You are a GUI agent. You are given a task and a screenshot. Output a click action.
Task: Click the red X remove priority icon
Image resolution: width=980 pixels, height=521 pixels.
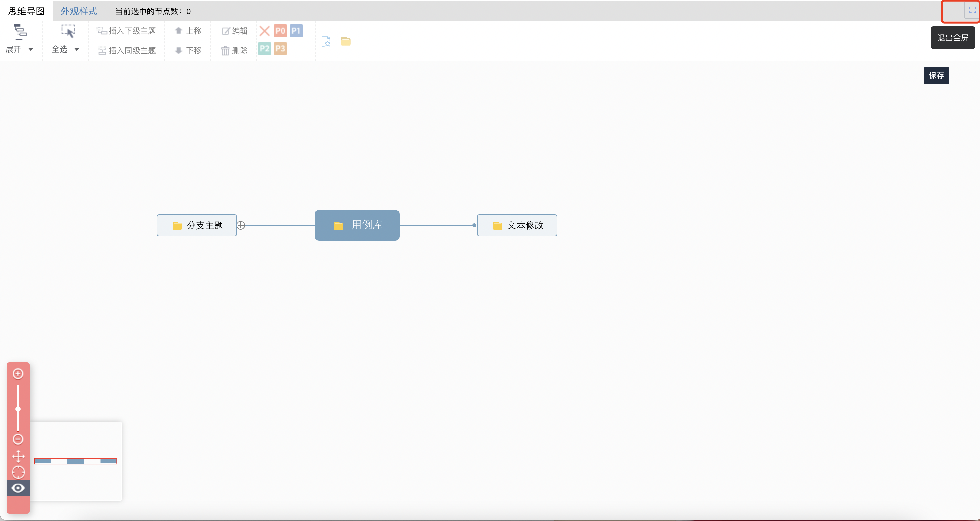point(264,31)
